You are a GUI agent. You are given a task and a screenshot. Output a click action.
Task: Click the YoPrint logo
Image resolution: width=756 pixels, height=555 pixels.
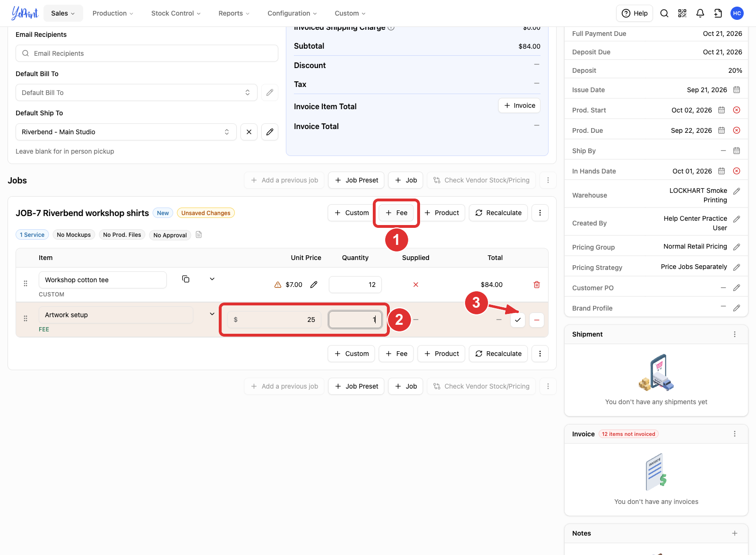25,13
